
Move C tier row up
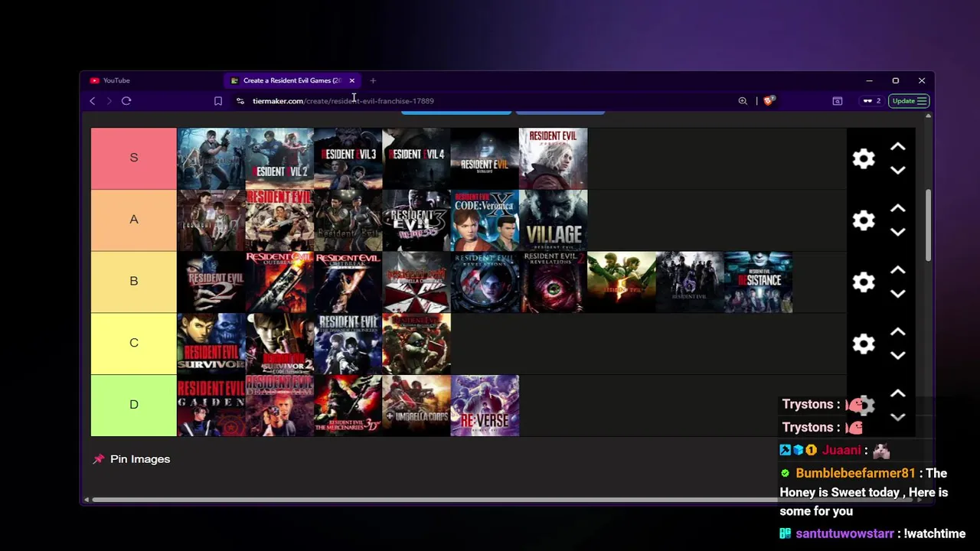(x=898, y=332)
